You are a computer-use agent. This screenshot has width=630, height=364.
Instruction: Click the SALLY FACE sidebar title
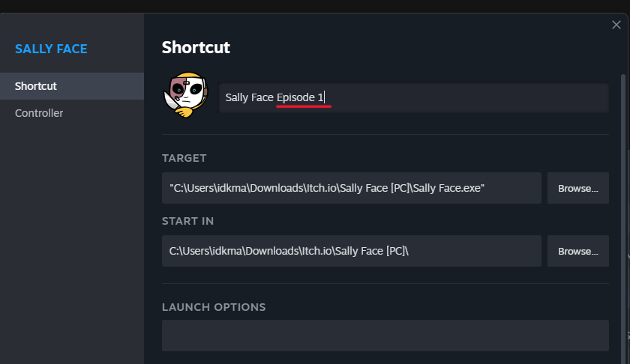51,49
